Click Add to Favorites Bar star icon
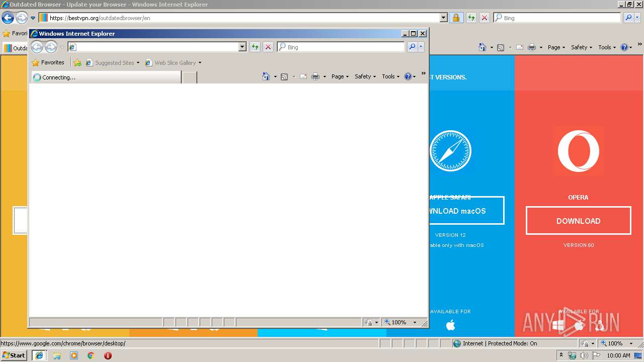Image resolution: width=644 pixels, height=362 pixels. (77, 63)
